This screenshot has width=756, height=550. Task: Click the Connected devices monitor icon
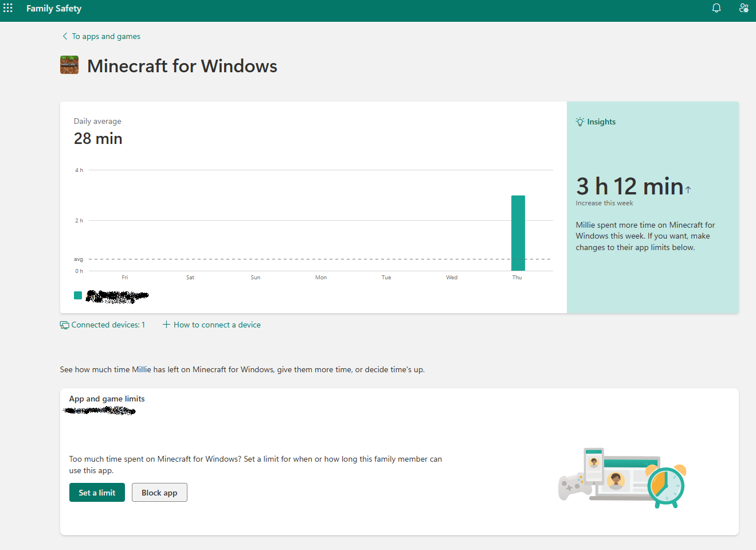click(64, 325)
